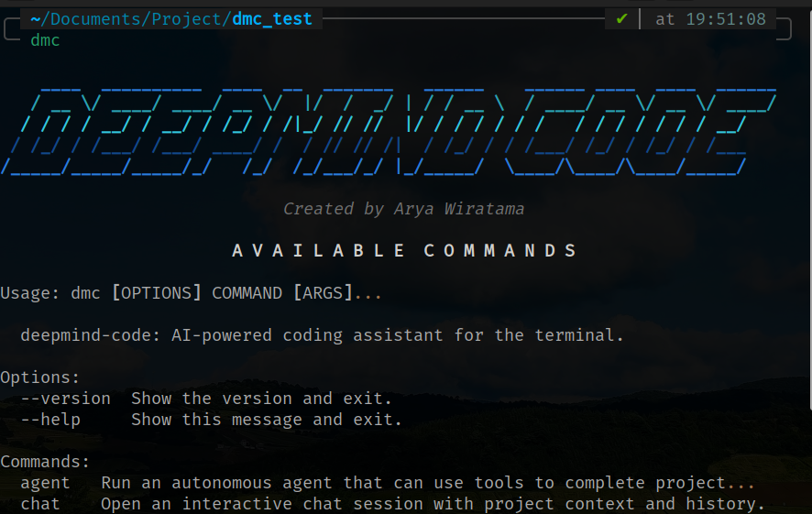The width and height of the screenshot is (812, 514).
Task: Click the 'Run an autonomous agent' description
Action: pos(428,483)
